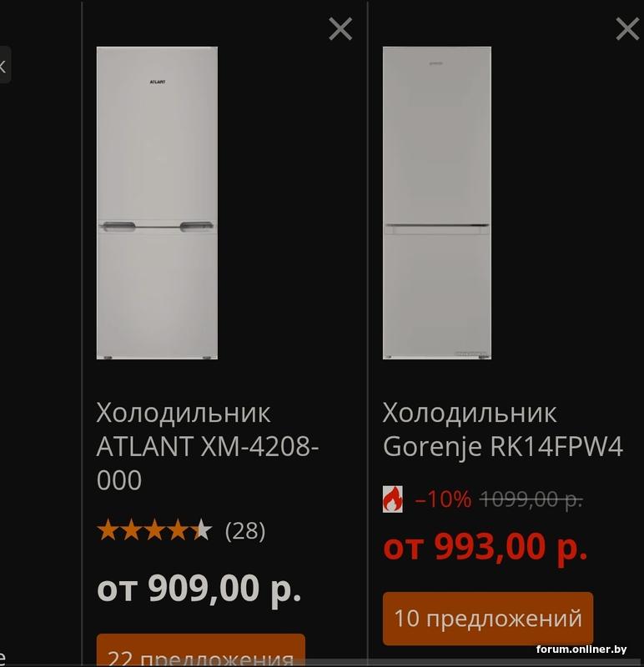
Task: Click the от 909,00 р. price
Action: tap(199, 589)
